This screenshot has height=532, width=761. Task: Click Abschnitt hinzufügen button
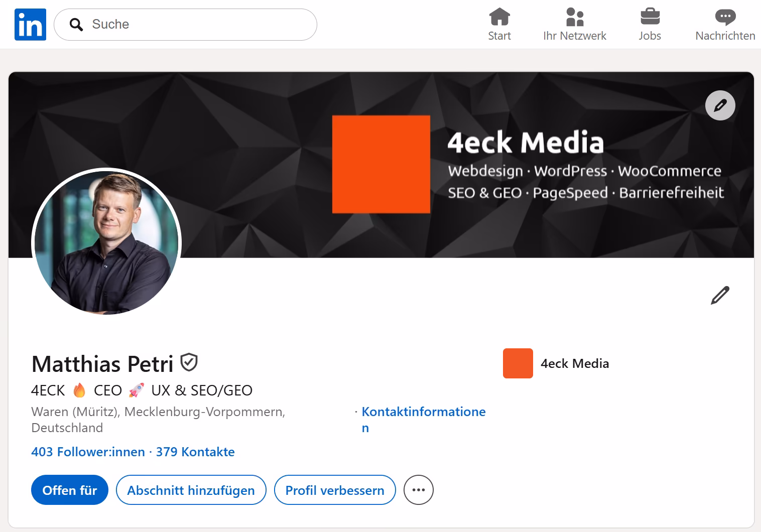pyautogui.click(x=191, y=490)
